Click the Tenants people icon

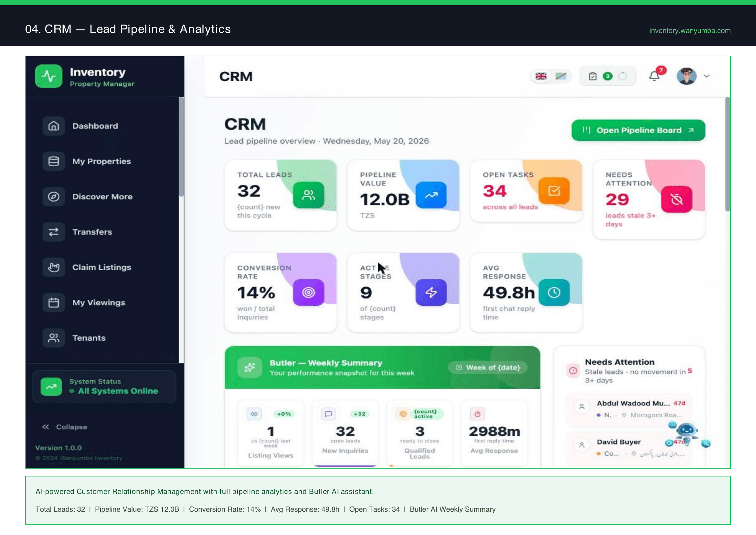pos(54,338)
